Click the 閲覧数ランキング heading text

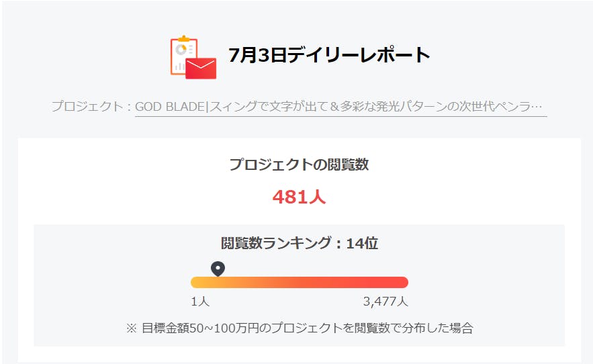pos(275,243)
